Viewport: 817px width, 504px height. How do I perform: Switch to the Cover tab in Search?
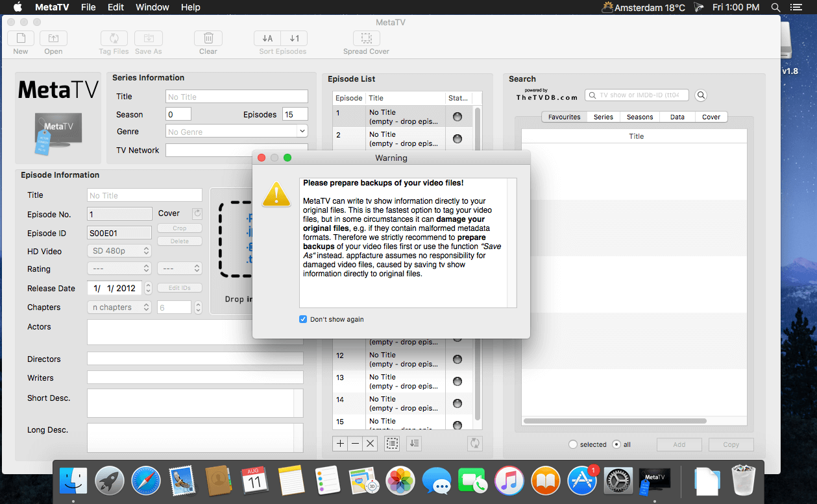coord(711,117)
